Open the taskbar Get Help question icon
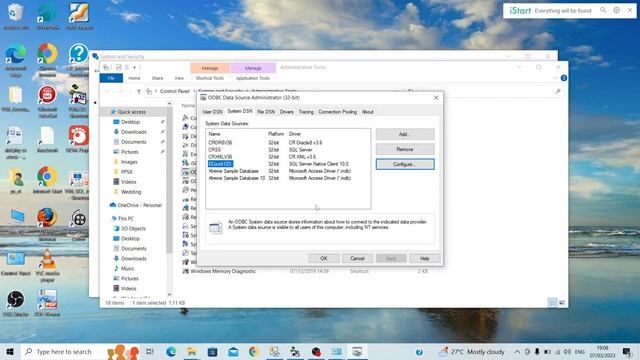640x360 pixels. (419, 352)
